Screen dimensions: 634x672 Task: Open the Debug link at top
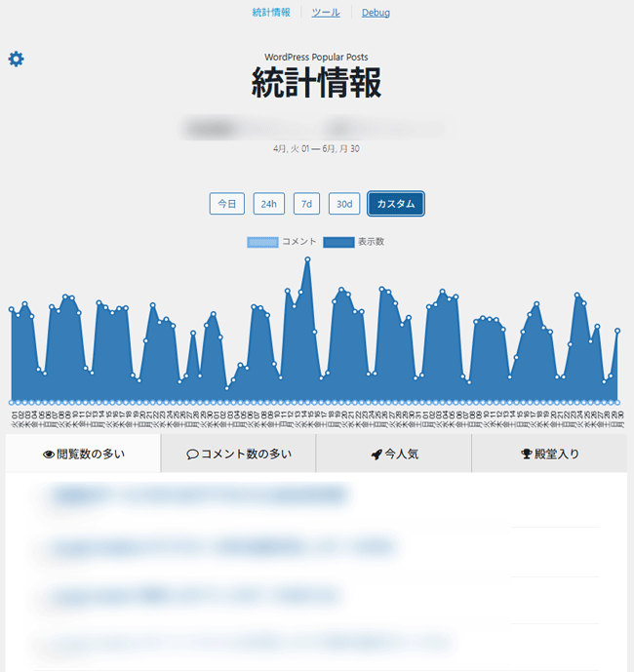coord(376,13)
